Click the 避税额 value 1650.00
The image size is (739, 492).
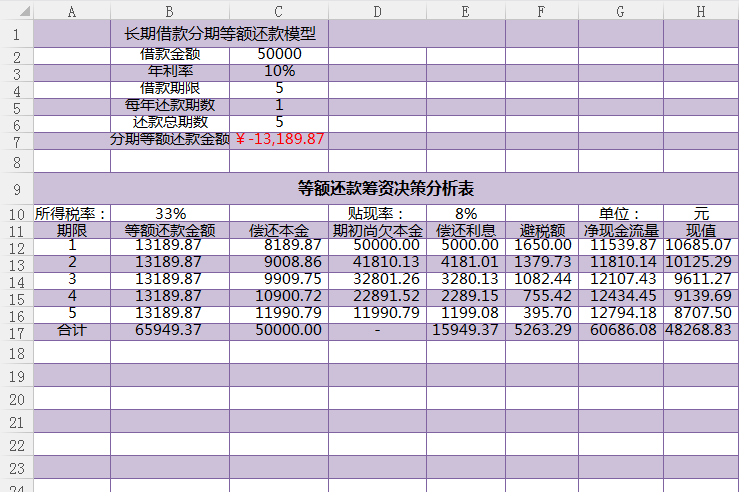(542, 245)
